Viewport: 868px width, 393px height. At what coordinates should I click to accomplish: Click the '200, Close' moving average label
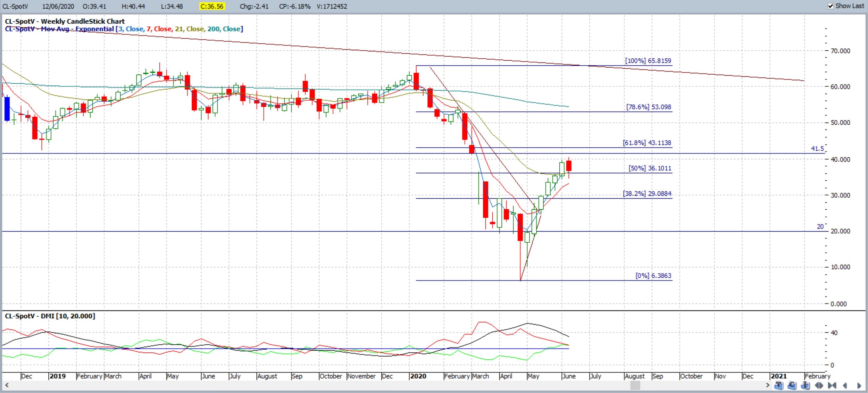[224, 29]
